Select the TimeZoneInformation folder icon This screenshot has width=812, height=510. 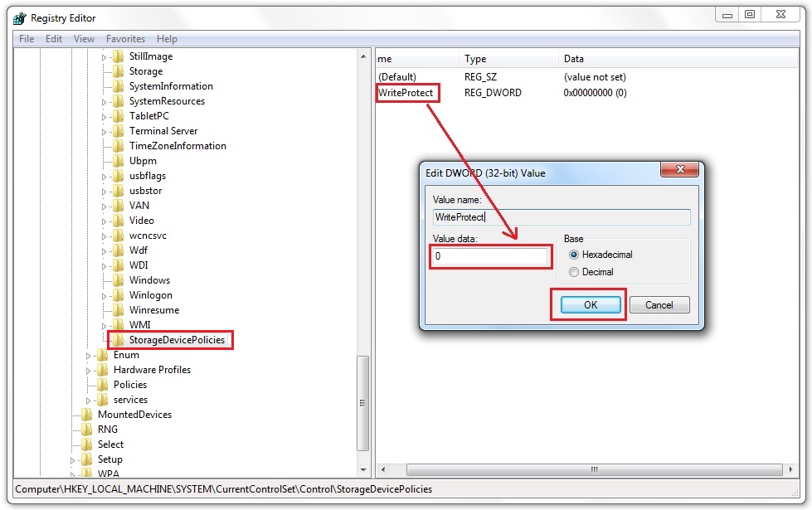coord(118,146)
